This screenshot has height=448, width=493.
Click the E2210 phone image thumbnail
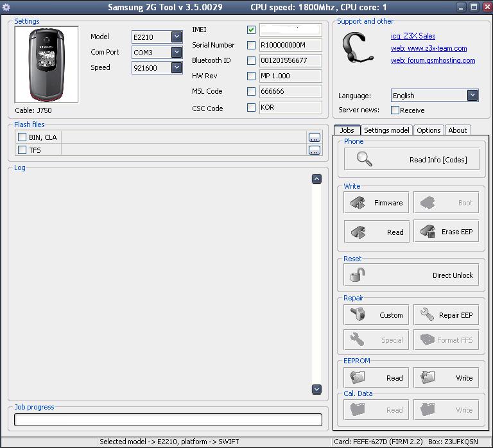click(46, 64)
